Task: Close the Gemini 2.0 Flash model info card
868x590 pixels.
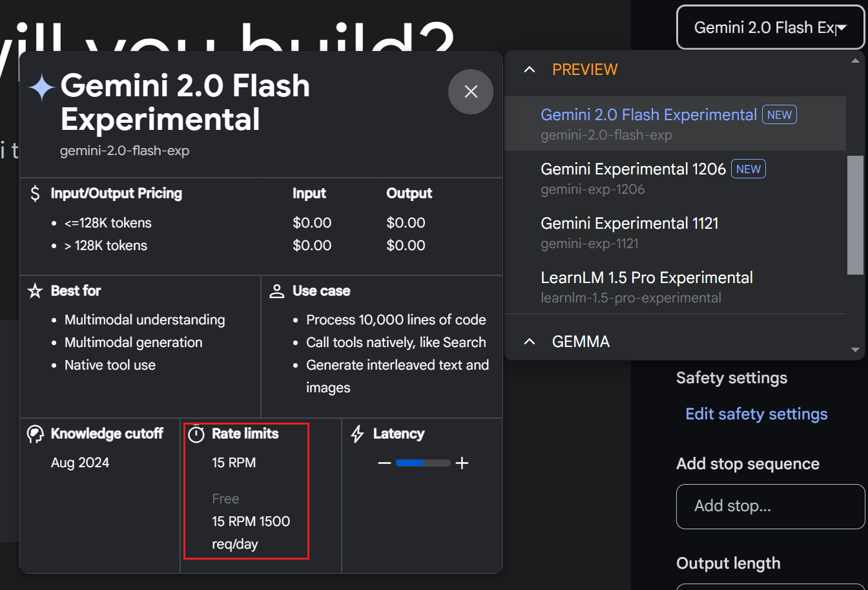Action: (x=471, y=92)
